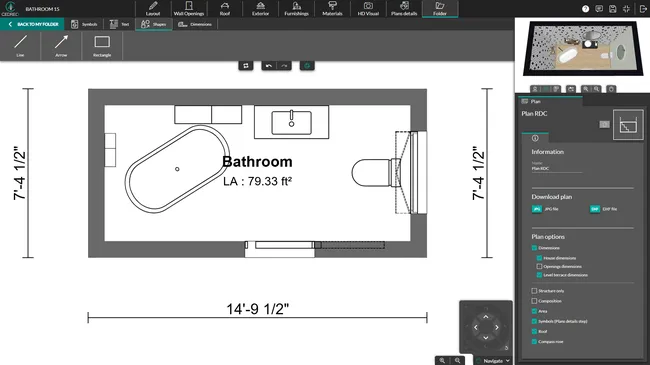The width and height of the screenshot is (650, 365).
Task: Click the exit project icon
Action: tap(643, 9)
